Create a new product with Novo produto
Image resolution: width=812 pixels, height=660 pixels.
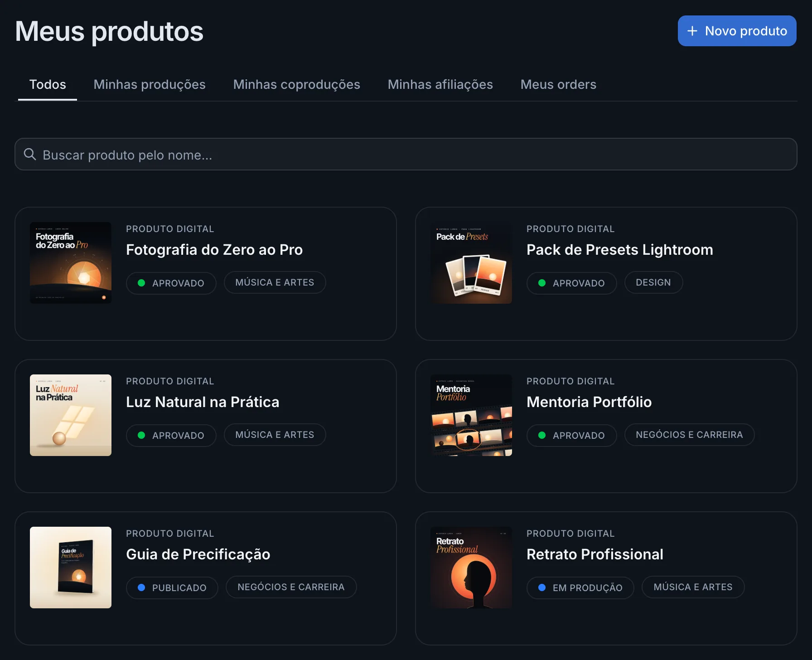pyautogui.click(x=737, y=31)
